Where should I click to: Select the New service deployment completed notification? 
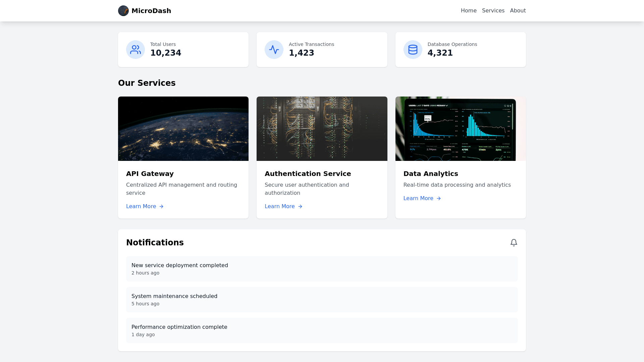pyautogui.click(x=322, y=269)
